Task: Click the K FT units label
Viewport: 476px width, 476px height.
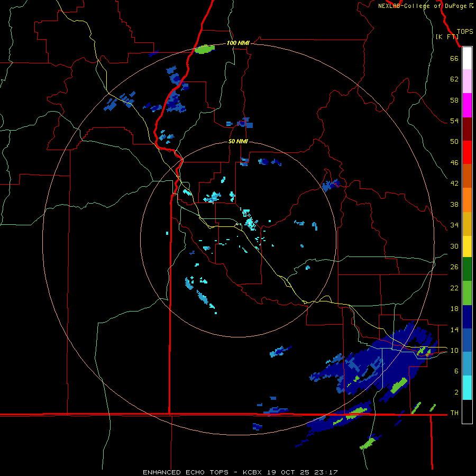Action: coord(447,36)
